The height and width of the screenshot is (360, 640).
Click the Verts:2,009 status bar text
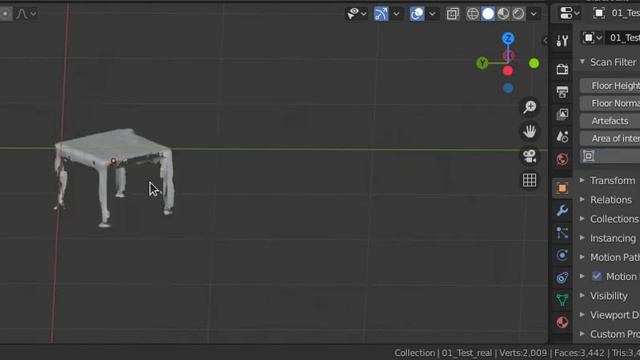pos(523,353)
